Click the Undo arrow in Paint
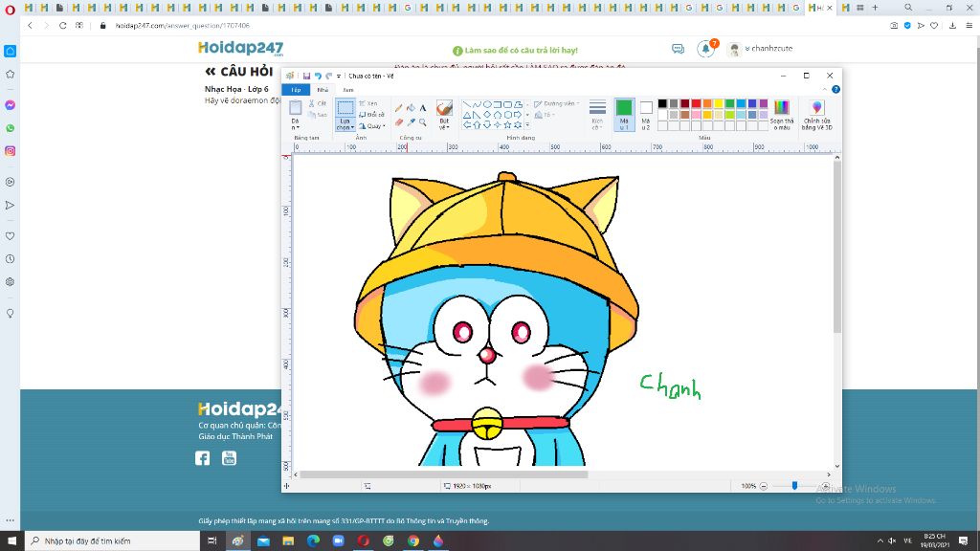 coord(318,77)
